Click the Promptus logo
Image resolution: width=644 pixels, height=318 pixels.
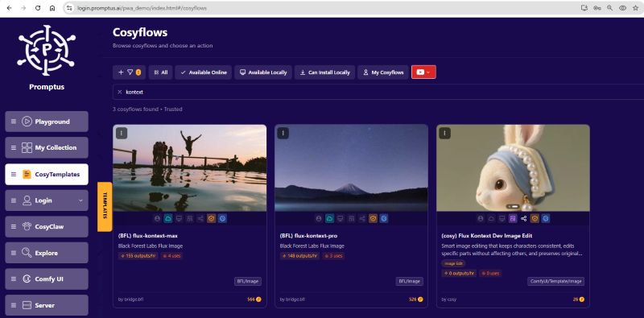[47, 50]
